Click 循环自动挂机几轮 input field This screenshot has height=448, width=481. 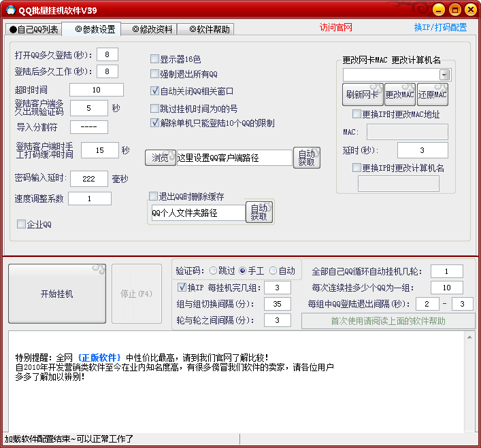click(446, 271)
